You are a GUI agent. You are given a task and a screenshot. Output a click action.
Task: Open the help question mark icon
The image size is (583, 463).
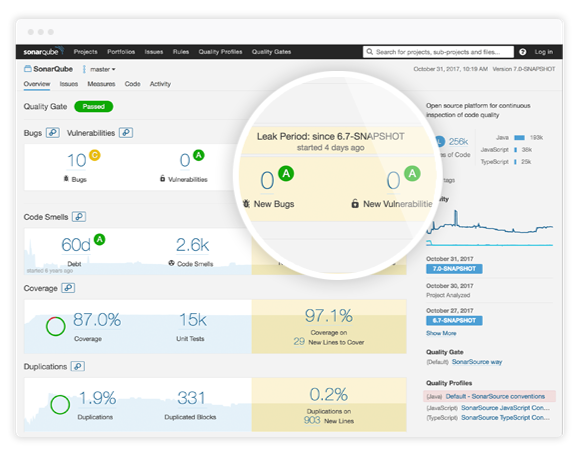pyautogui.click(x=522, y=52)
